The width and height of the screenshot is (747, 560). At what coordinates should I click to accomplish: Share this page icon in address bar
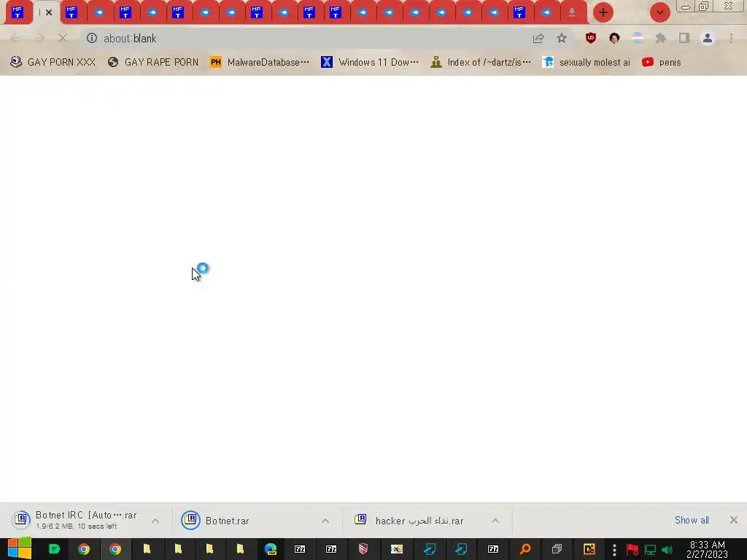click(538, 38)
